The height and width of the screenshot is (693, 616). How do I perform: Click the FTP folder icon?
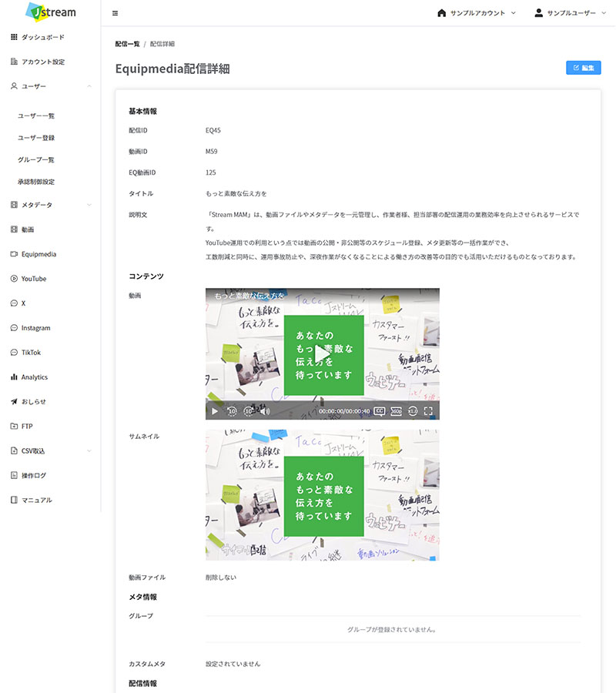click(x=14, y=426)
